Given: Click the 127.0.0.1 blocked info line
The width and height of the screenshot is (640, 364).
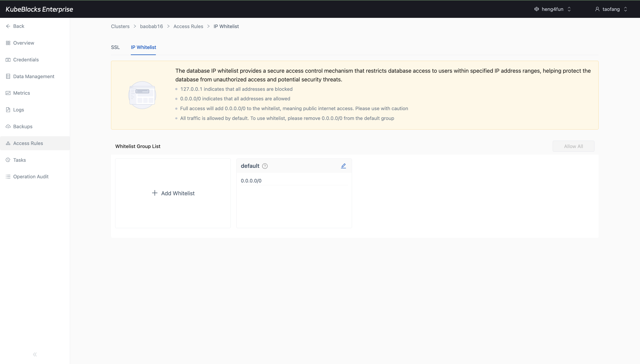Looking at the screenshot, I should 236,89.
